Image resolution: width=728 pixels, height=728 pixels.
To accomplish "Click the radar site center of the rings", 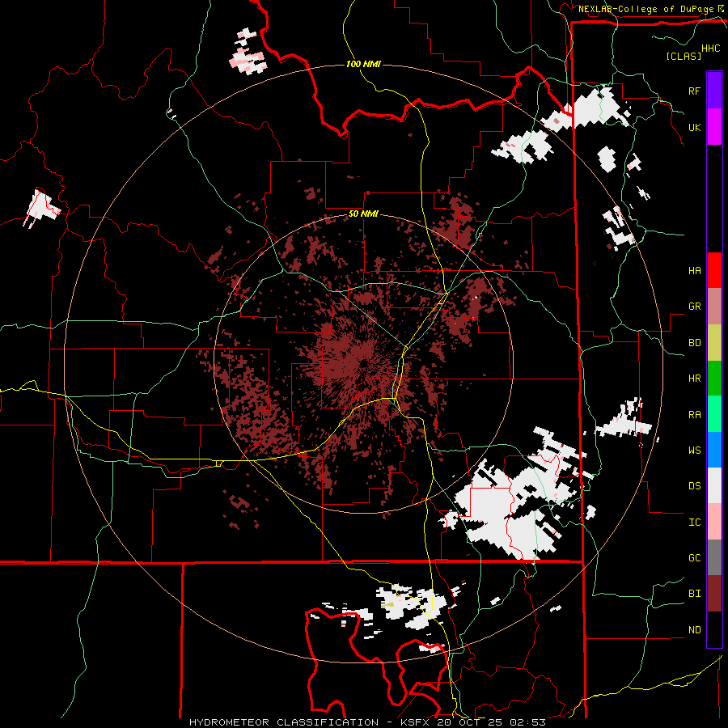I will [x=364, y=363].
